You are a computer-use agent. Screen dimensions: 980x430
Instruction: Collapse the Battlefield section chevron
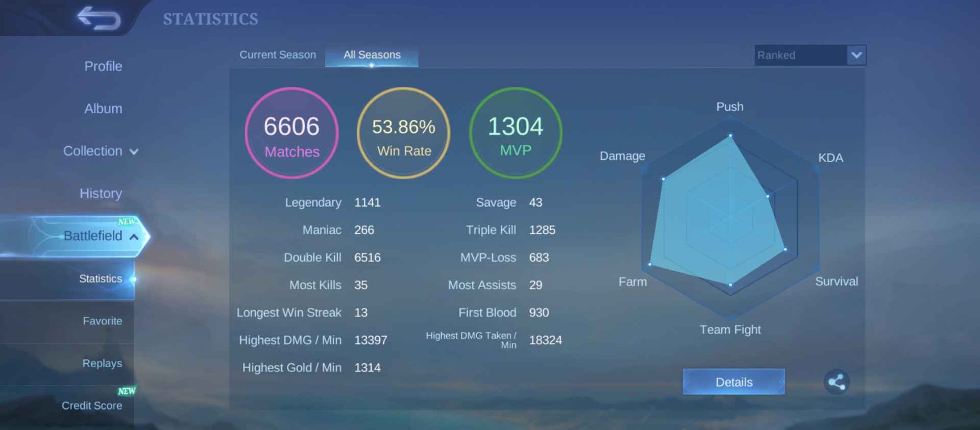pos(134,237)
